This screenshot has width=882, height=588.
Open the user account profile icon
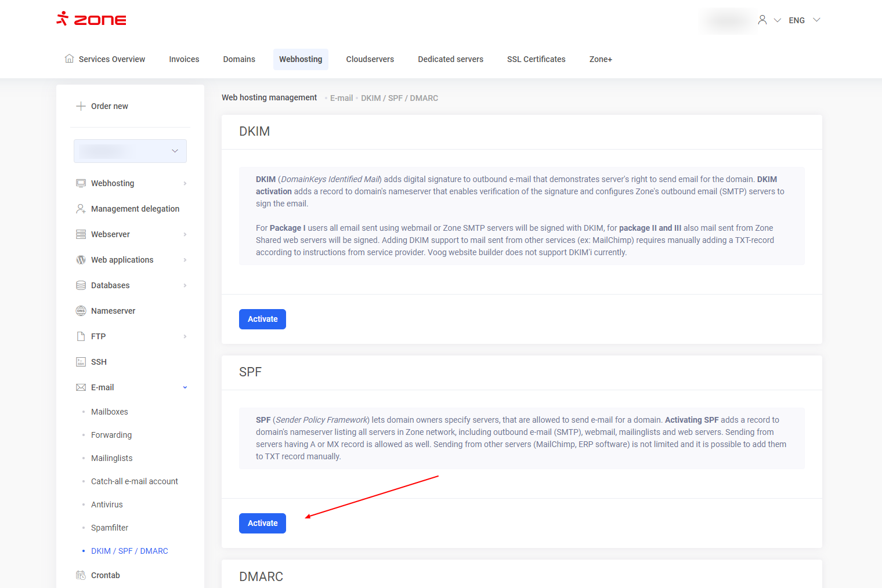762,20
